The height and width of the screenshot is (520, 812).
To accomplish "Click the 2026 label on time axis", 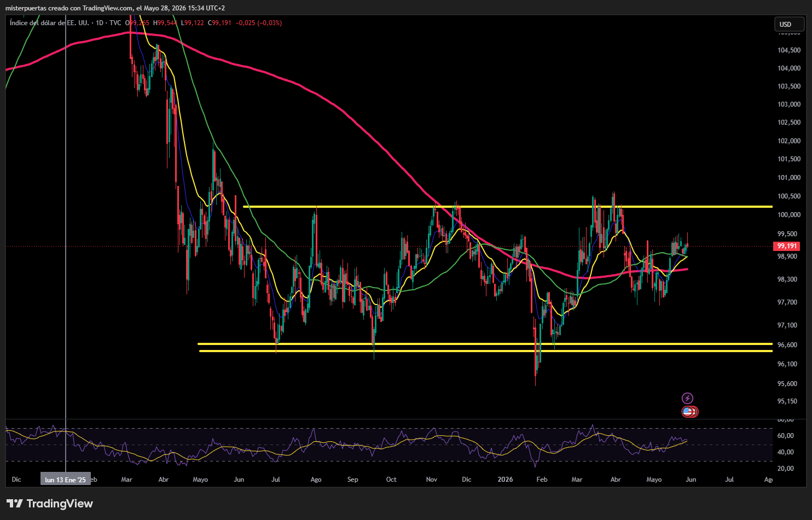I will (x=505, y=480).
